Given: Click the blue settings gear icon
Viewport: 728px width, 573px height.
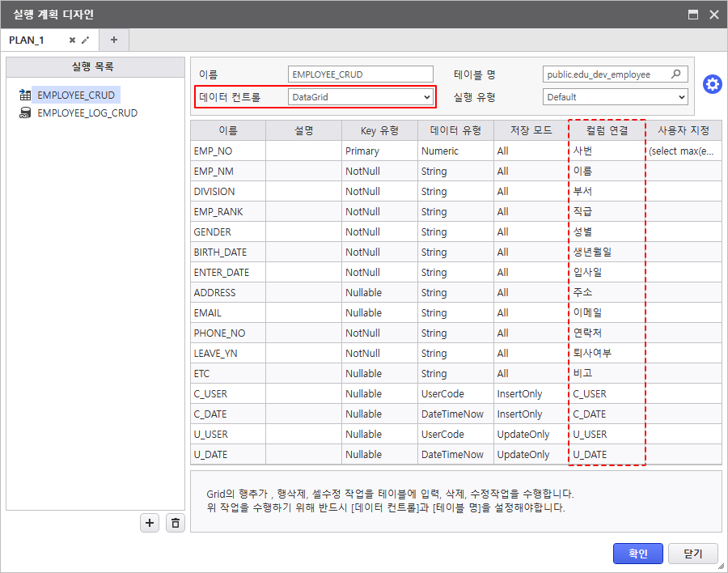Looking at the screenshot, I should 712,84.
